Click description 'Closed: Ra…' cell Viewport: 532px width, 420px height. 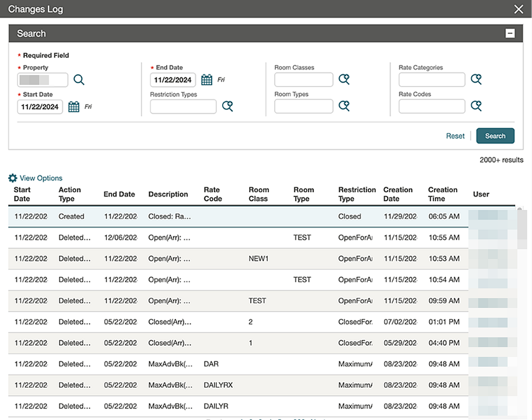pos(170,216)
